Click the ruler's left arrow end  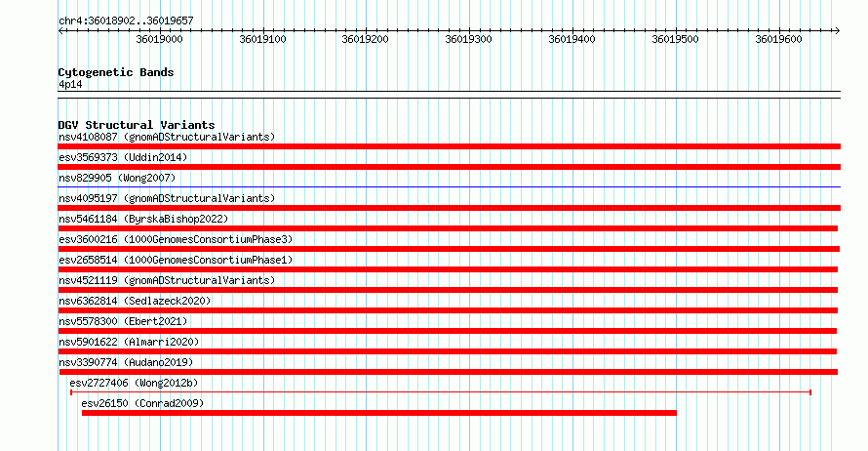coord(60,31)
